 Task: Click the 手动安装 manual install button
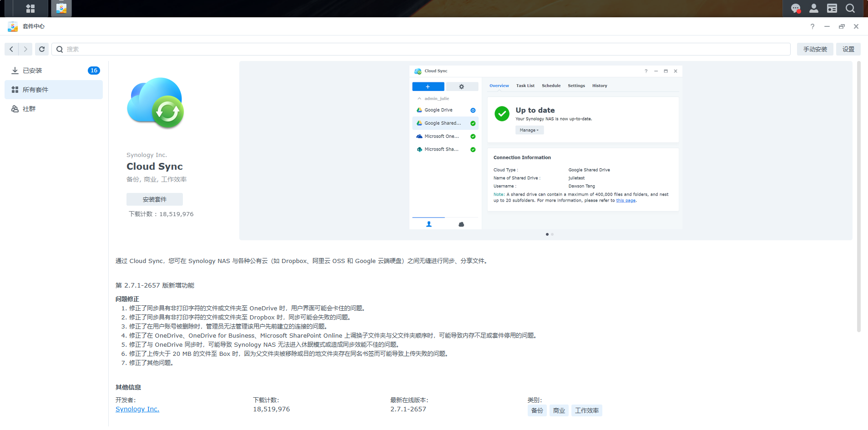pyautogui.click(x=815, y=49)
